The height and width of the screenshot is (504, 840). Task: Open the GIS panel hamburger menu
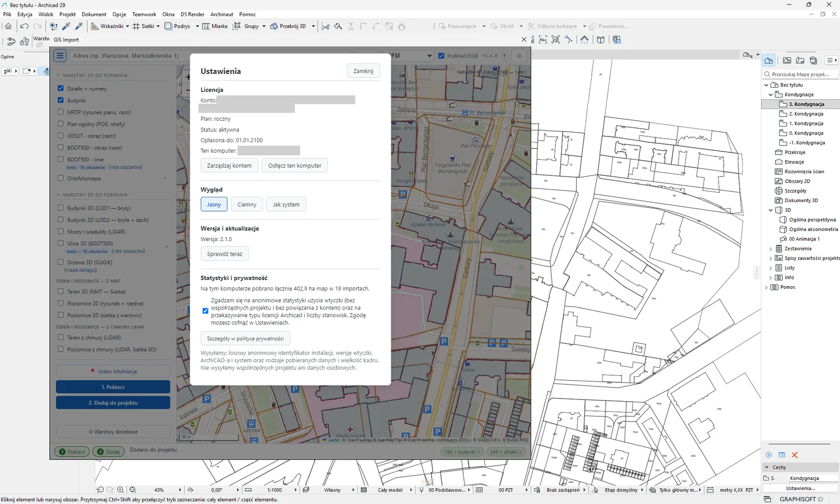point(60,56)
